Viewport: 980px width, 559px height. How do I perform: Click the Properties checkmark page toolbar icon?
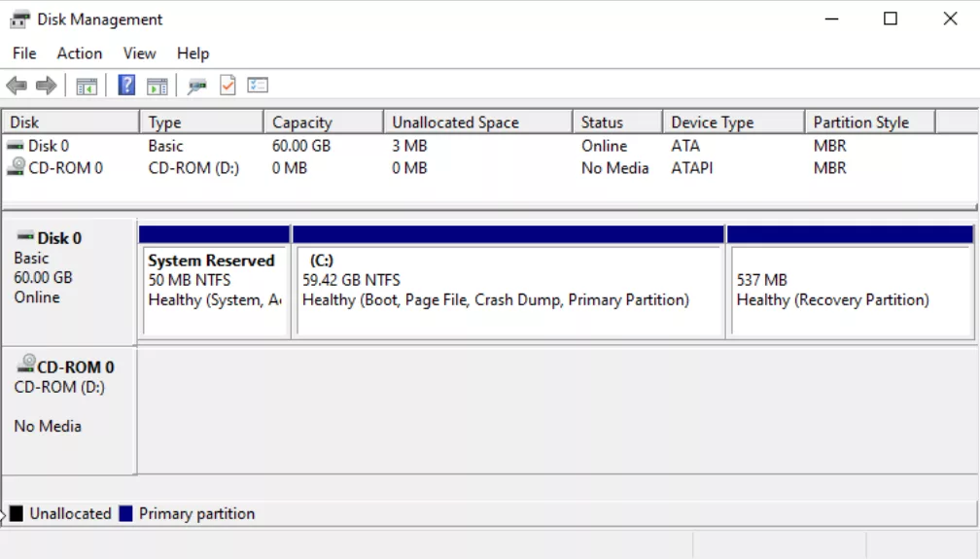tap(227, 85)
